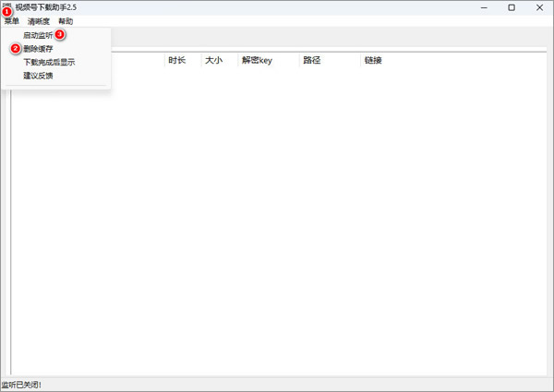The width and height of the screenshot is (554, 392).
Task: Open the 帮助 menu
Action: (x=66, y=21)
